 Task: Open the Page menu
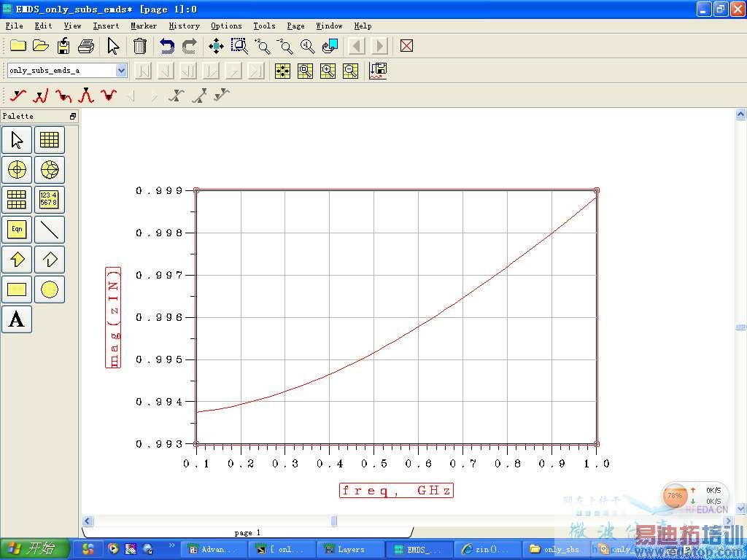295,26
